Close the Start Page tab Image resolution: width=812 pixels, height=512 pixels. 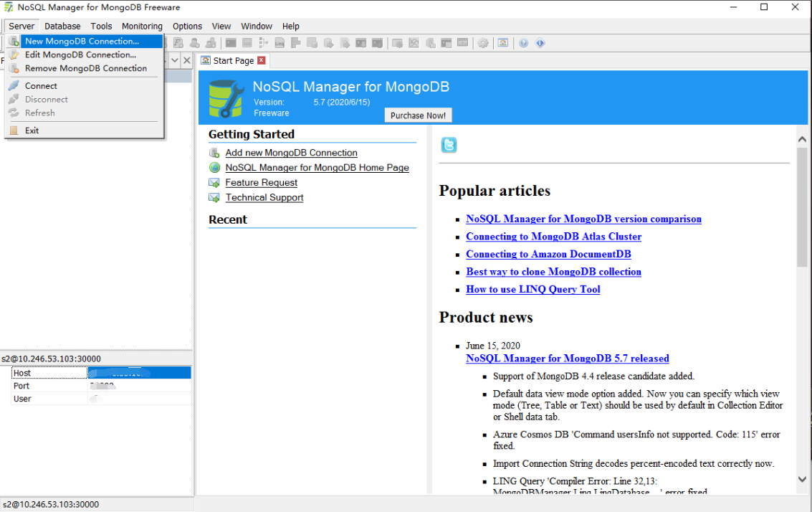coord(262,60)
